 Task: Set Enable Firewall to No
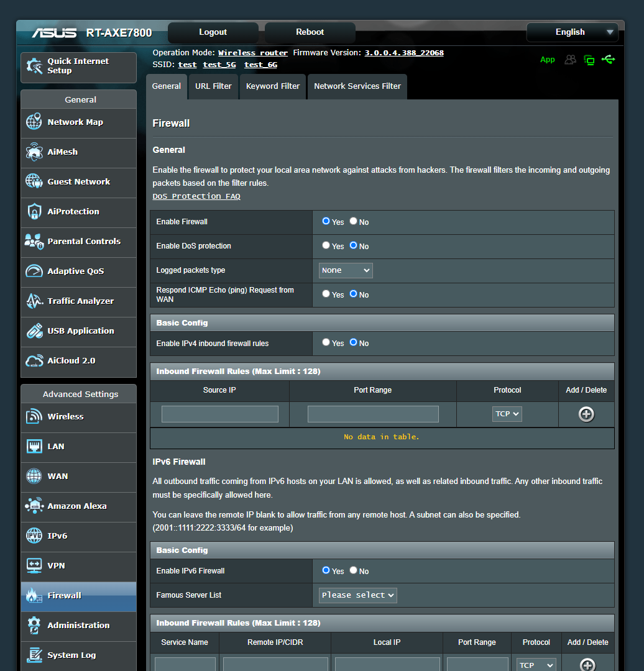click(x=353, y=221)
